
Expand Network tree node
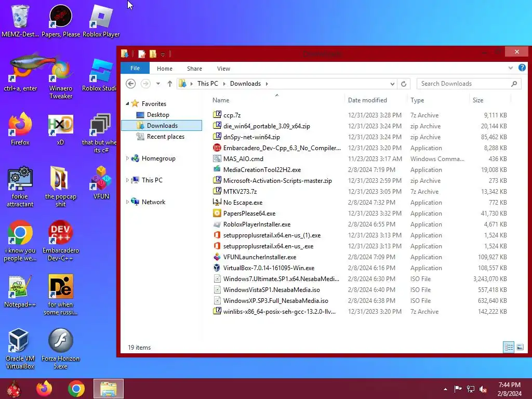click(x=128, y=202)
